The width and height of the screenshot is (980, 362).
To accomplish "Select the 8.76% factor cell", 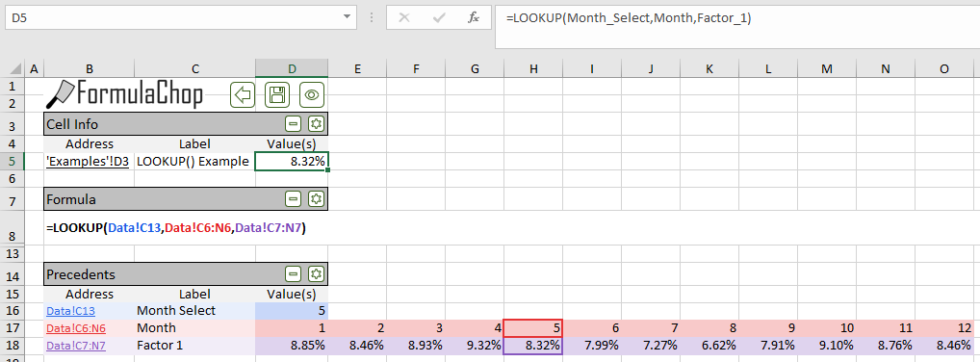I will point(886,345).
